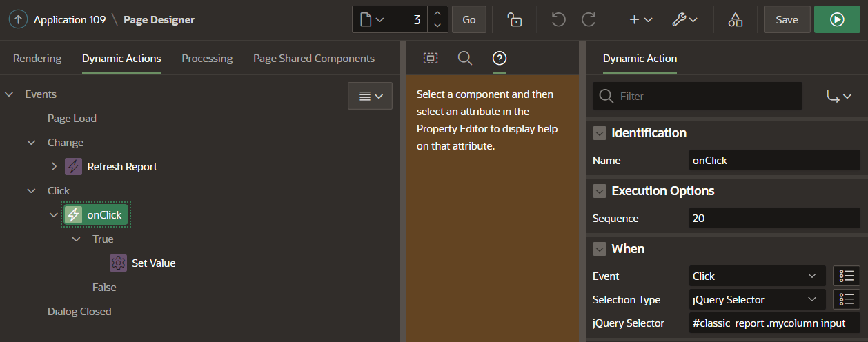Viewport: 868px width, 342px height.
Task: Open the Help question mark tab
Action: [x=500, y=59]
